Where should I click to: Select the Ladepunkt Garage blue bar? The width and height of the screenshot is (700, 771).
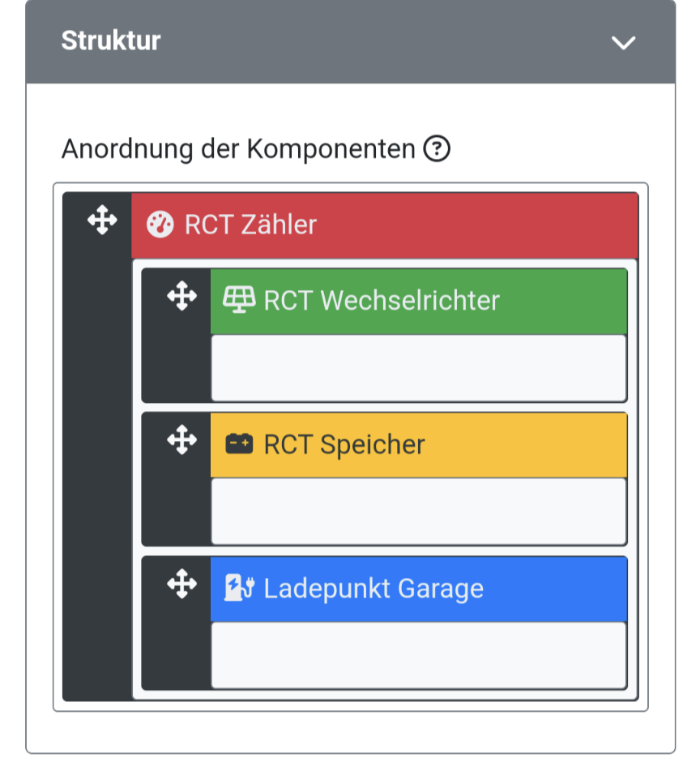(x=419, y=589)
